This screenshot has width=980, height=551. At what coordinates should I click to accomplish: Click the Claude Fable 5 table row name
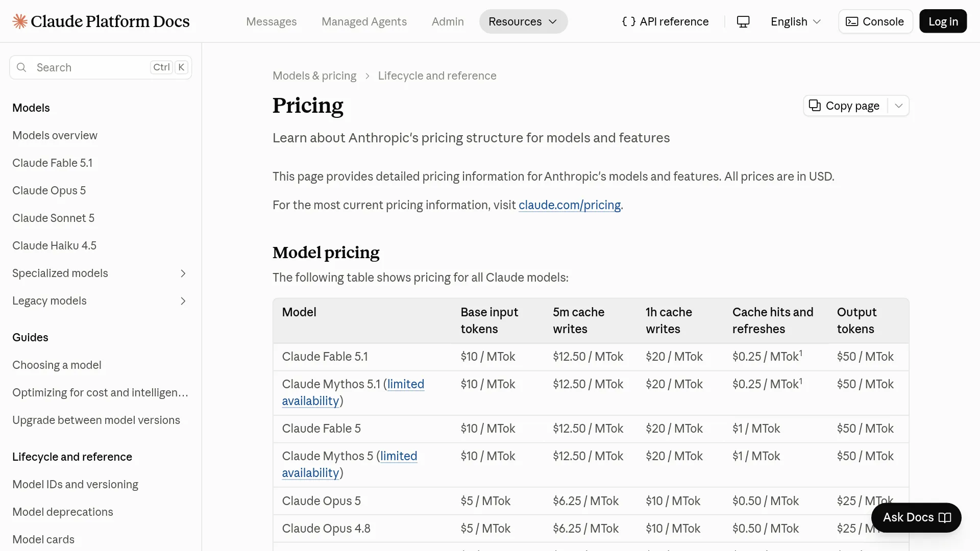point(321,429)
